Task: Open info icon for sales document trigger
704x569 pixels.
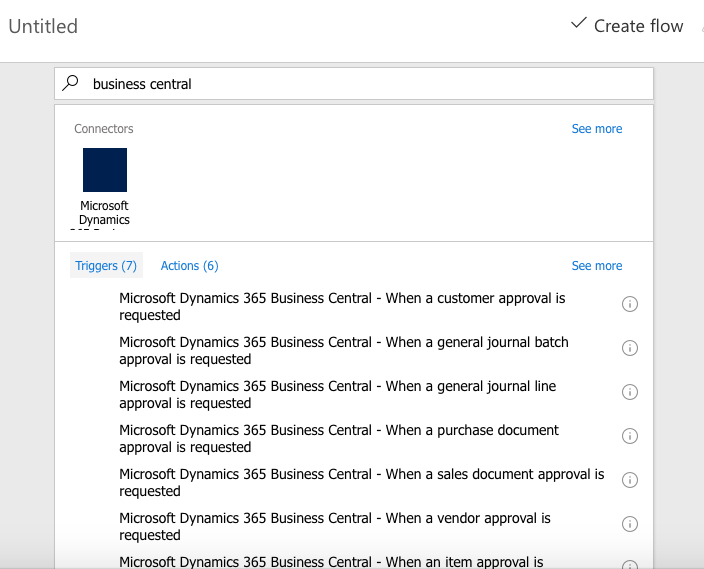Action: pos(630,480)
